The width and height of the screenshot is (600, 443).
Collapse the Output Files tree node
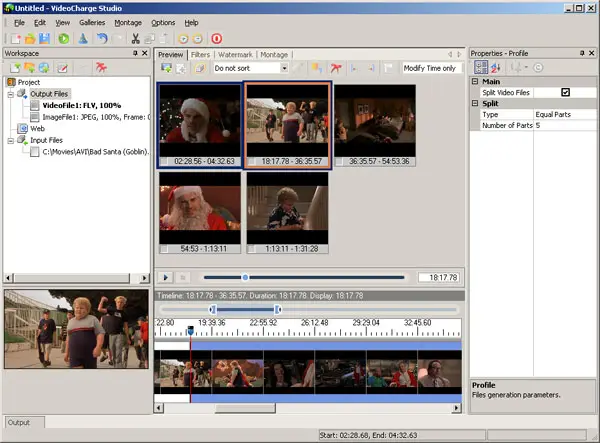(10, 95)
